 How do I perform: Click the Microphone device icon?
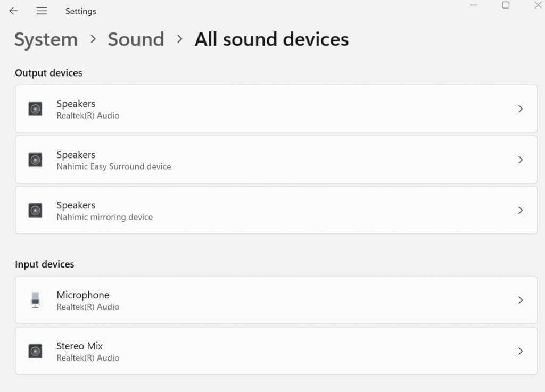tap(35, 300)
